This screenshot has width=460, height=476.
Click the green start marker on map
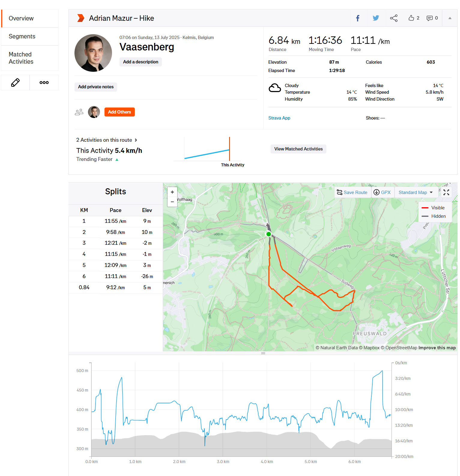[x=269, y=234]
